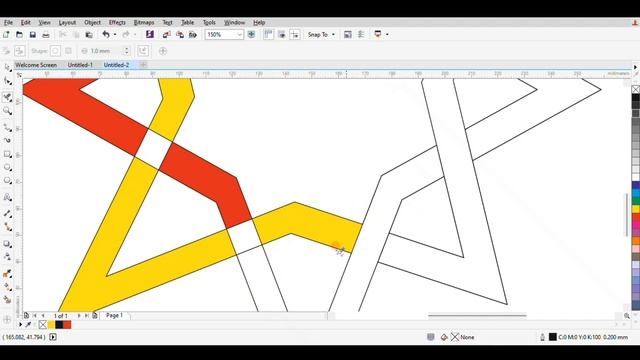640x360 pixels.
Task: Pick the black swatch in document palette
Action: point(59,325)
